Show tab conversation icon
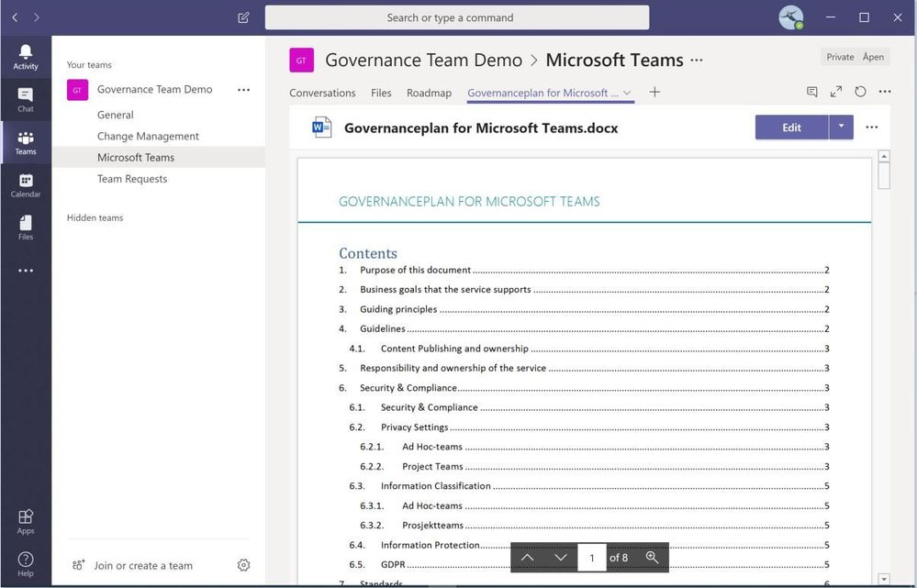The image size is (917, 588). (x=811, y=92)
